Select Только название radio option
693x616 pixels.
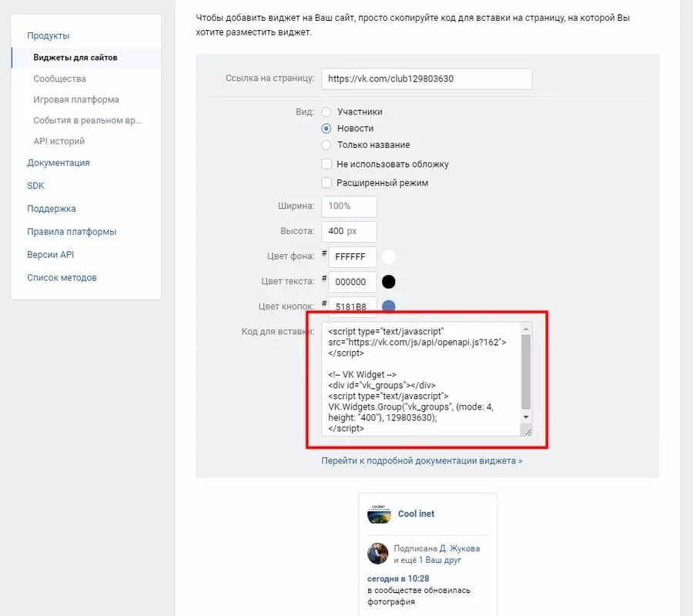(x=326, y=145)
